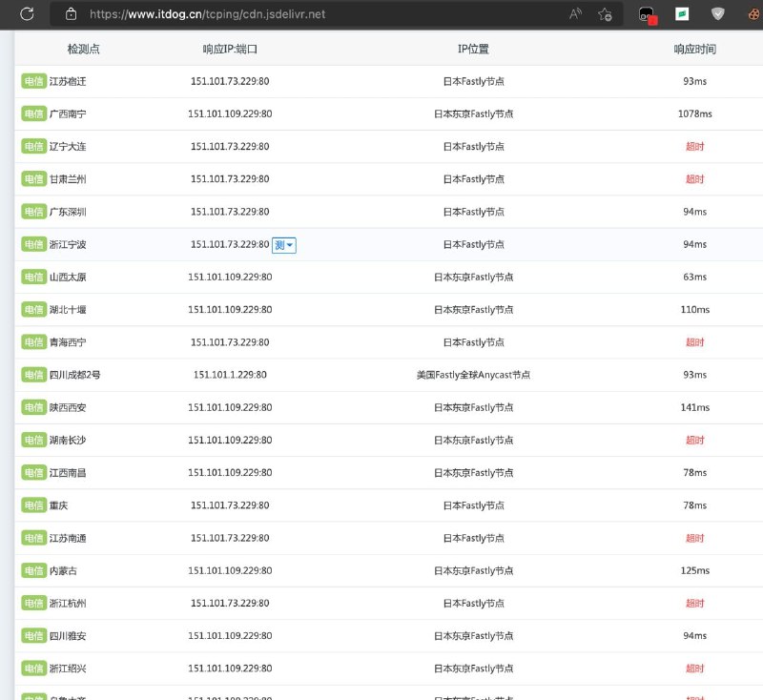This screenshot has width=763, height=700.
Task: Click the red 超时 in 江苏南通 row
Action: [x=694, y=538]
